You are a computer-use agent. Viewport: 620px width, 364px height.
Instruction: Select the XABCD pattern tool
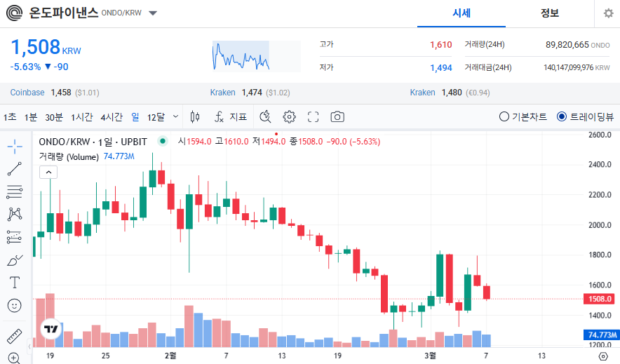(15, 214)
